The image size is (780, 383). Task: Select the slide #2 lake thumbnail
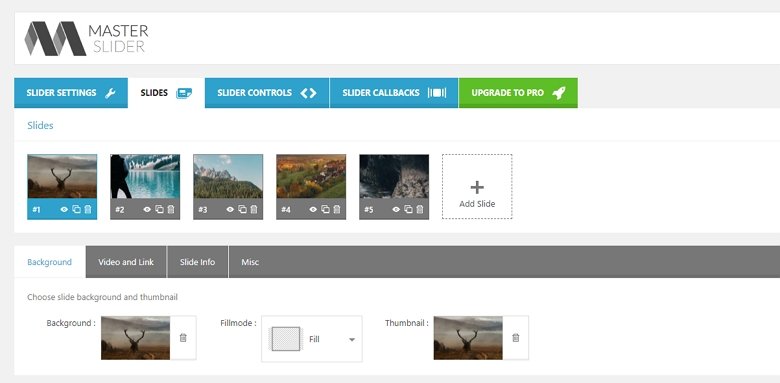point(145,177)
